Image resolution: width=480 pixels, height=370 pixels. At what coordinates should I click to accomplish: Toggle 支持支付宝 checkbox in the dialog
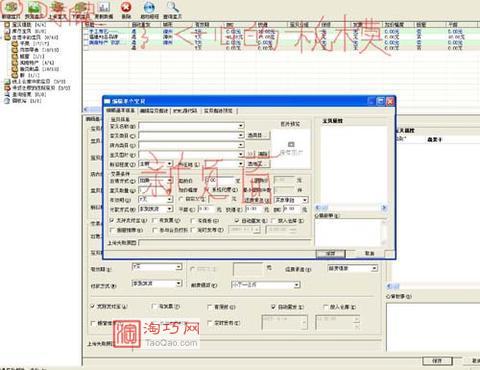112,220
